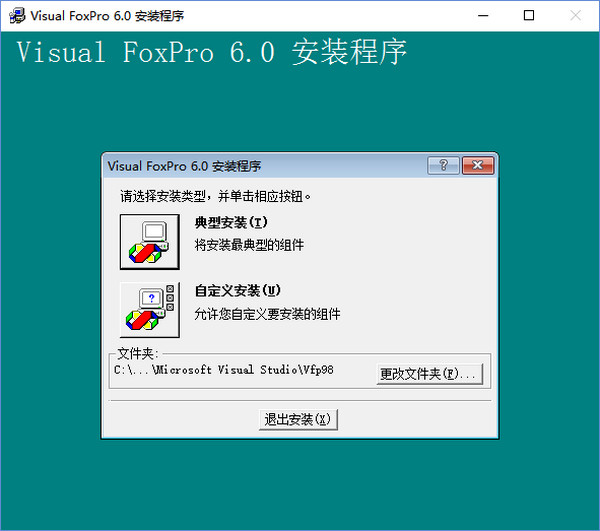Start the typical install (典型安装) icon button
This screenshot has height=531, width=600.
pos(150,242)
